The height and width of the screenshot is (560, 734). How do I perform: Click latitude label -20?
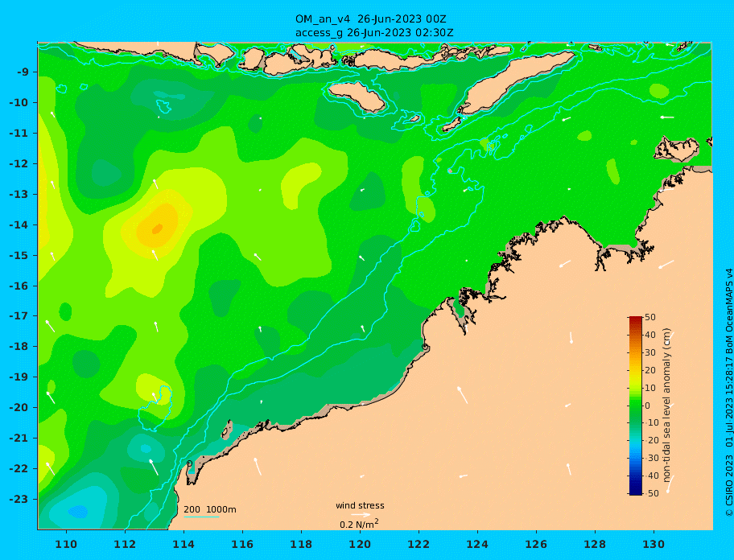click(19, 407)
